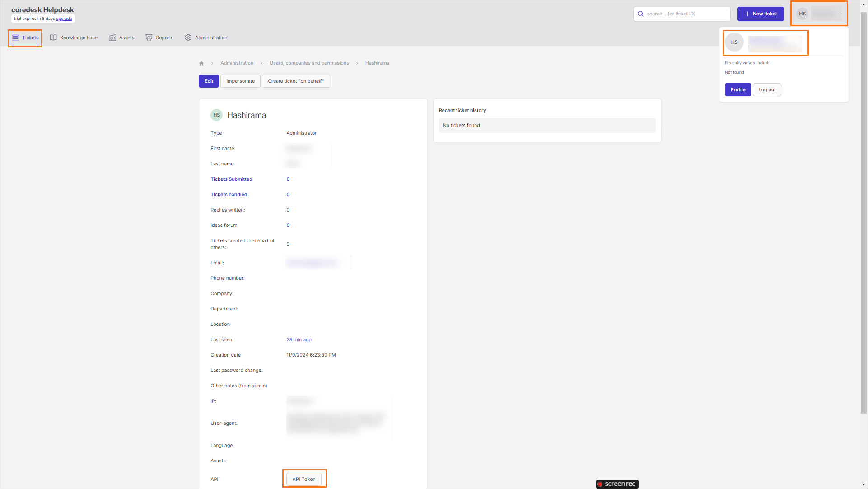Open Users, companies and permissions breadcrumb
The image size is (868, 489).
309,63
